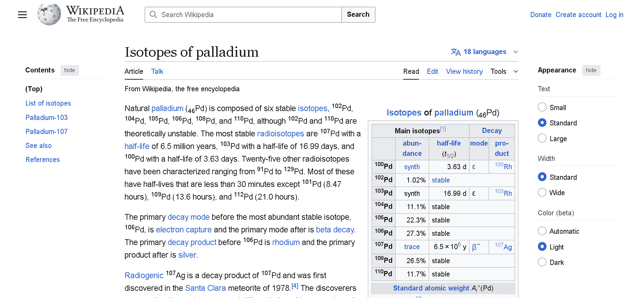
Task: Click the language translation icon
Action: pyautogui.click(x=455, y=52)
